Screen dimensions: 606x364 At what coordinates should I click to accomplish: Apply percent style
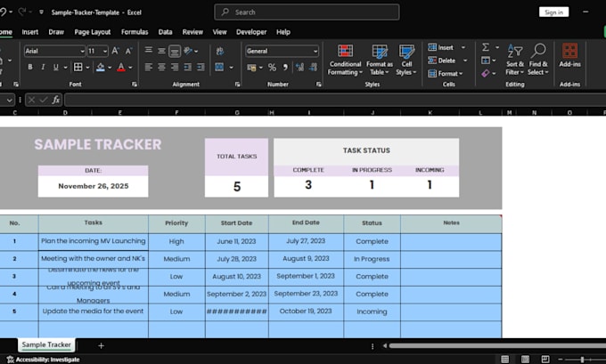pos(272,68)
